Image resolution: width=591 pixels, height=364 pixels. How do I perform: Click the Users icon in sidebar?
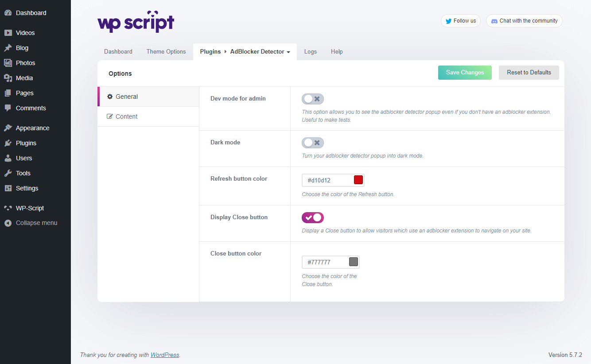8,158
